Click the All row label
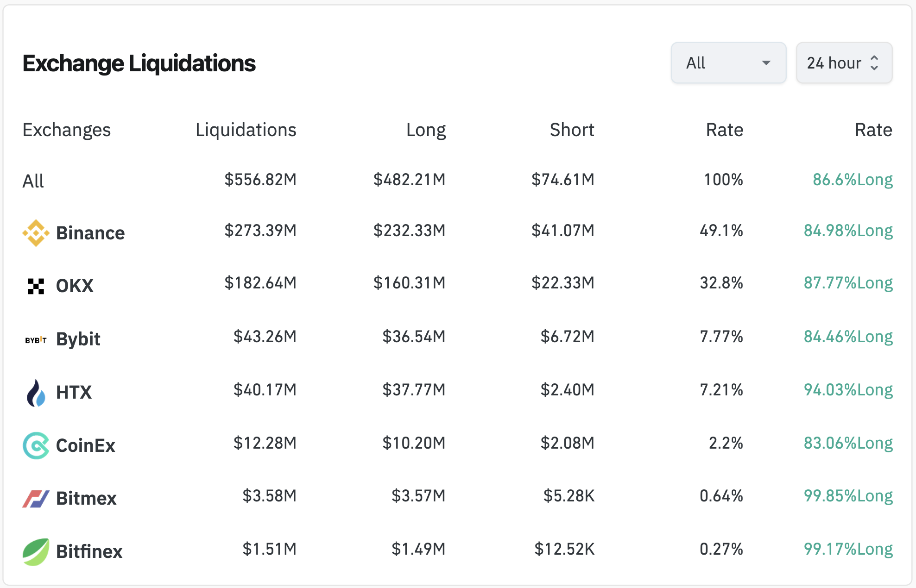Screen dimensions: 916x588 (x=33, y=181)
